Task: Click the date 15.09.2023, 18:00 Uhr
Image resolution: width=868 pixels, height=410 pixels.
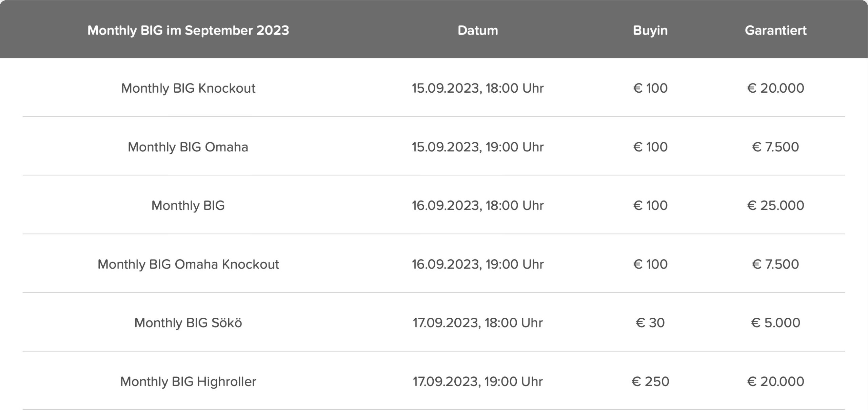Action: pyautogui.click(x=478, y=88)
